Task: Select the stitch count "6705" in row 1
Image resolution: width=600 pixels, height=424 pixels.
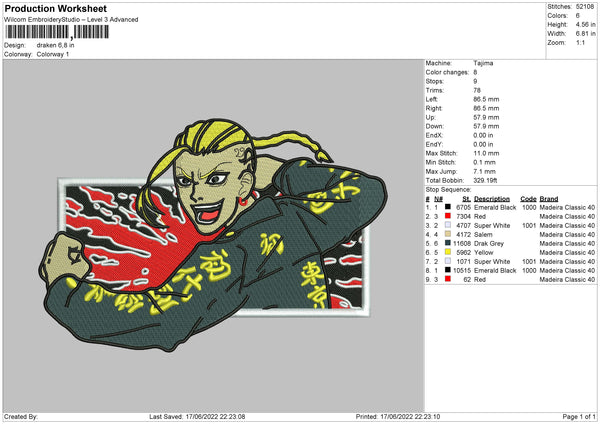Action: [463, 207]
